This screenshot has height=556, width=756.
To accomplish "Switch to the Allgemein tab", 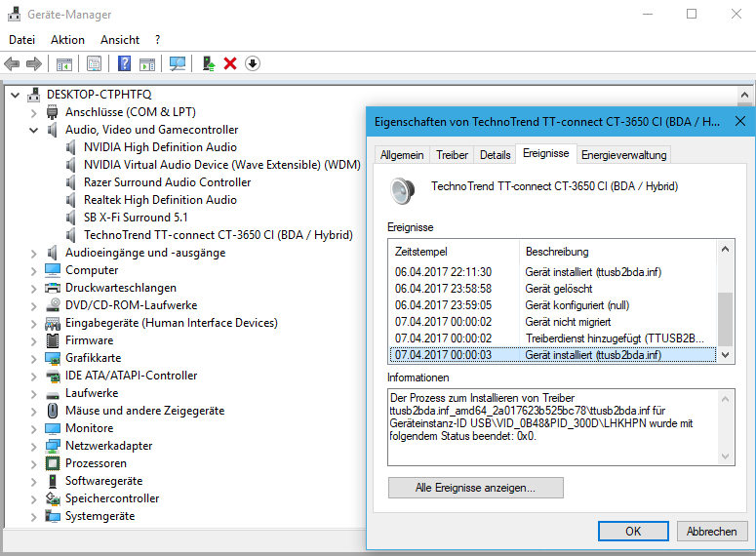I will click(x=402, y=155).
